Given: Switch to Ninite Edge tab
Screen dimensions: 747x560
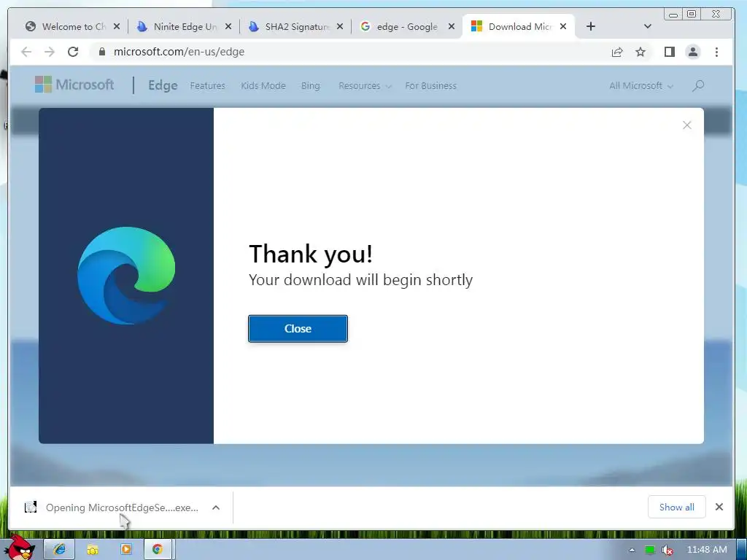Looking at the screenshot, I should (185, 27).
